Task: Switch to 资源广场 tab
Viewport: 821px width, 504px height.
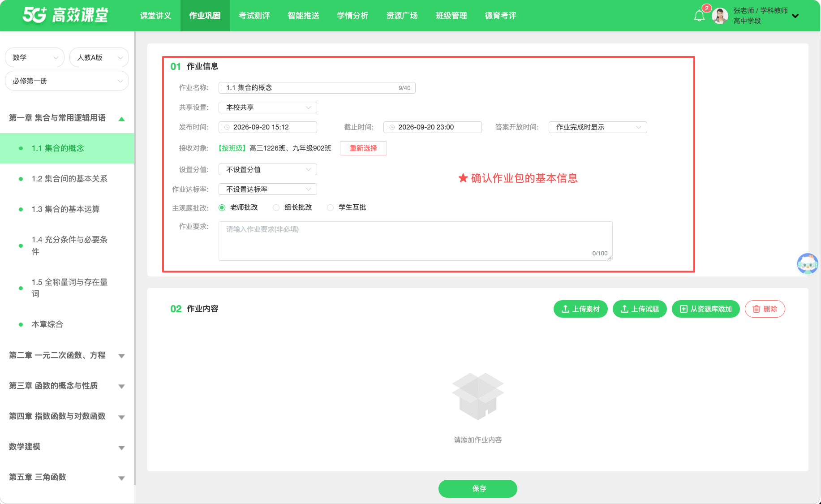Action: tap(402, 16)
